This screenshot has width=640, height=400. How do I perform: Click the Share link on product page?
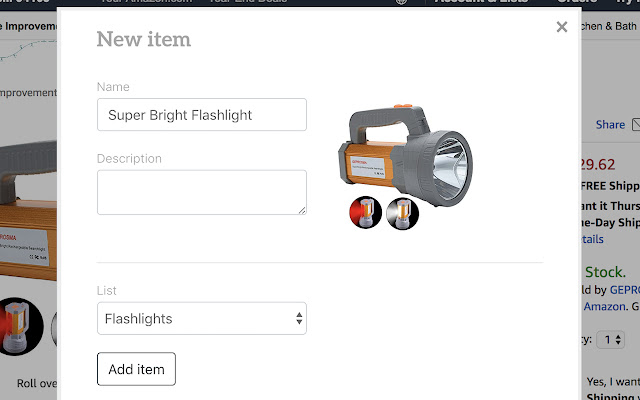(609, 125)
